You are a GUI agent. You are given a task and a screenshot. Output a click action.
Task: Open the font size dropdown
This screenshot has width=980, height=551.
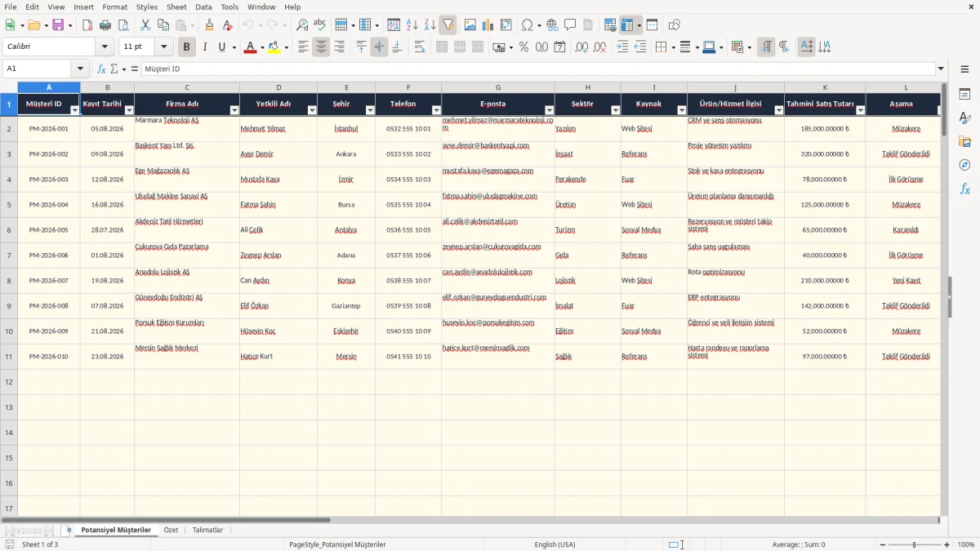click(164, 47)
